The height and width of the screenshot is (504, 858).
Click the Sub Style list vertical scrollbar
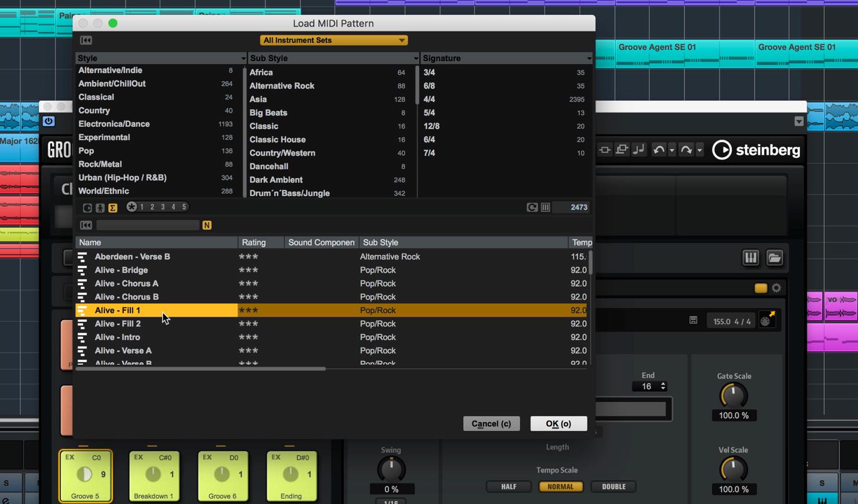417,85
